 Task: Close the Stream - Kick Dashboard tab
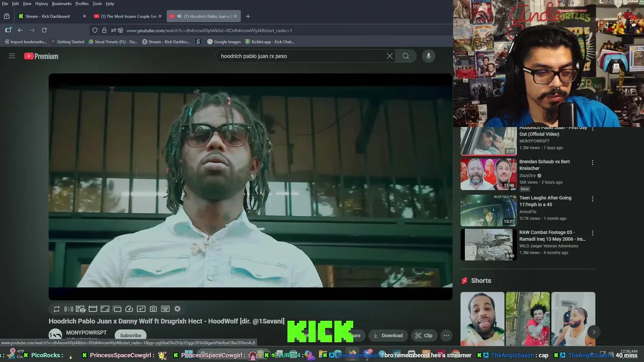pos(85,16)
